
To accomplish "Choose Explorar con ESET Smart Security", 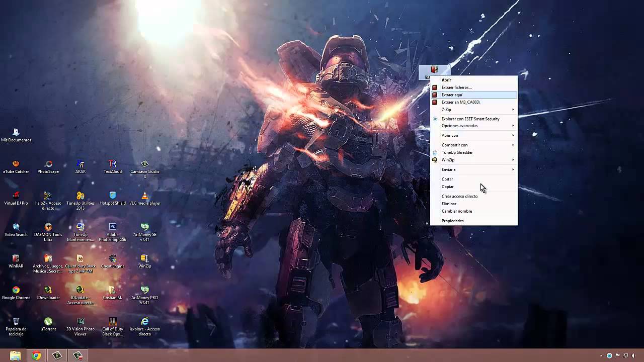I will (473, 119).
